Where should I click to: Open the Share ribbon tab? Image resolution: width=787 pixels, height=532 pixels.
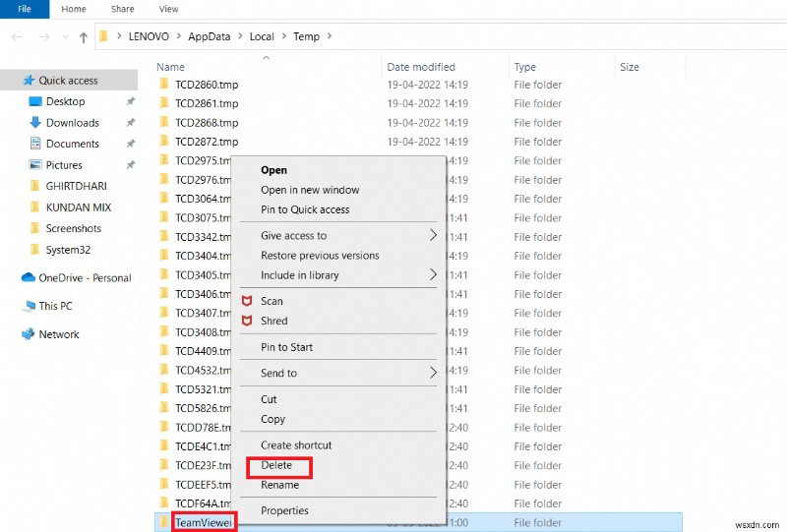pos(122,9)
